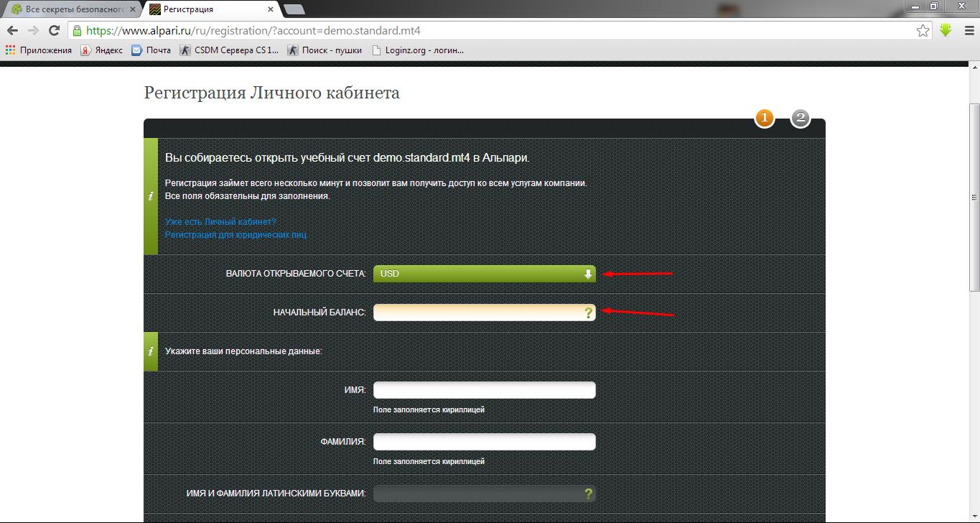Click the НАЧАЛЬНЫЙ БАЛАНС label
The width and height of the screenshot is (980, 523).
click(319, 313)
